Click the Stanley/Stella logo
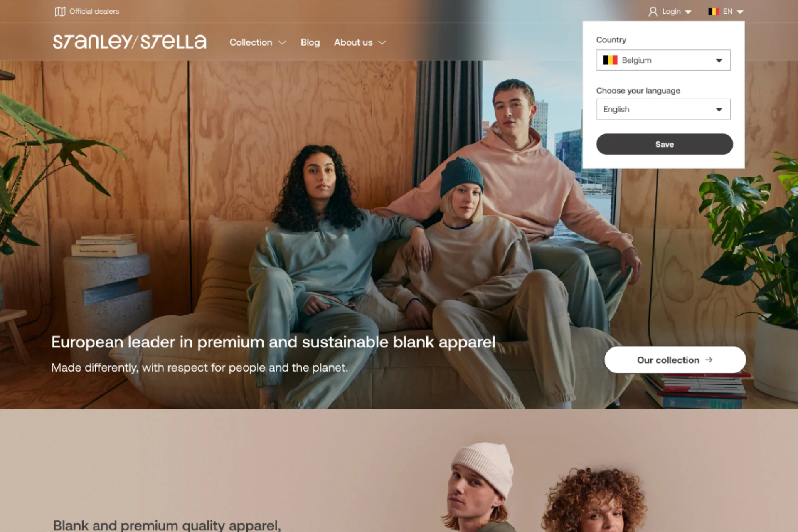This screenshot has height=532, width=798. coord(130,42)
